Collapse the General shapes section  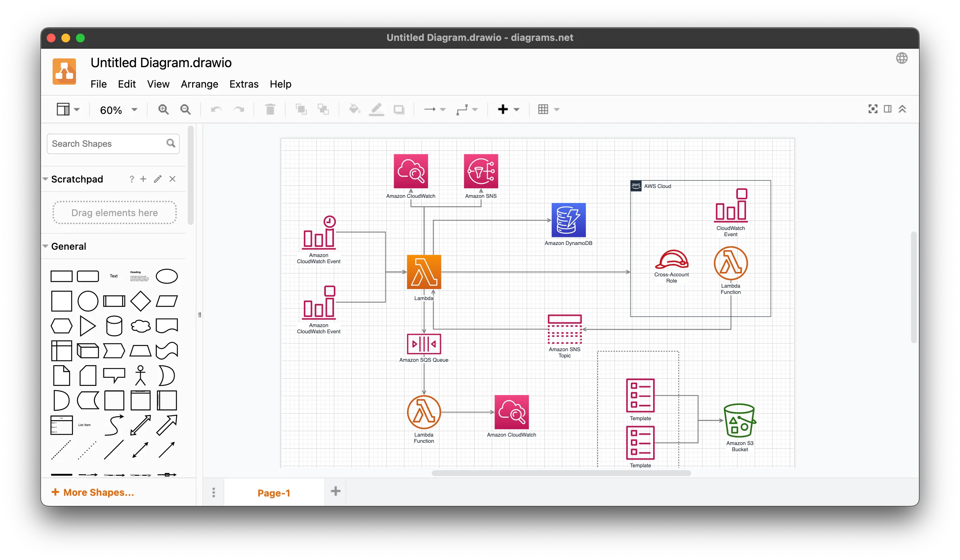45,246
